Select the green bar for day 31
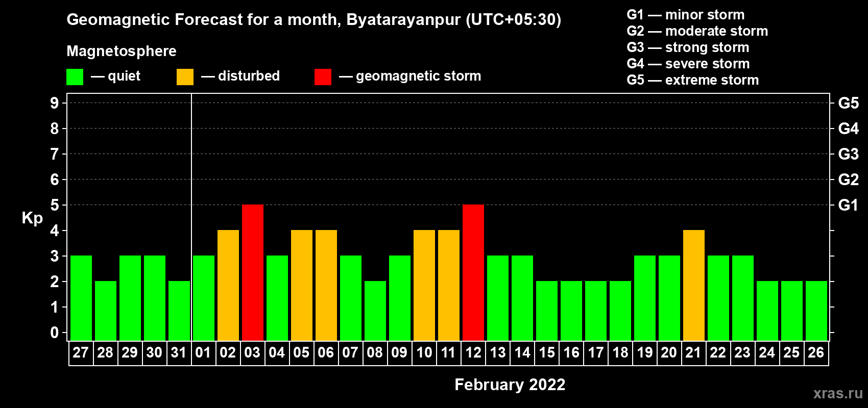 coord(179,311)
